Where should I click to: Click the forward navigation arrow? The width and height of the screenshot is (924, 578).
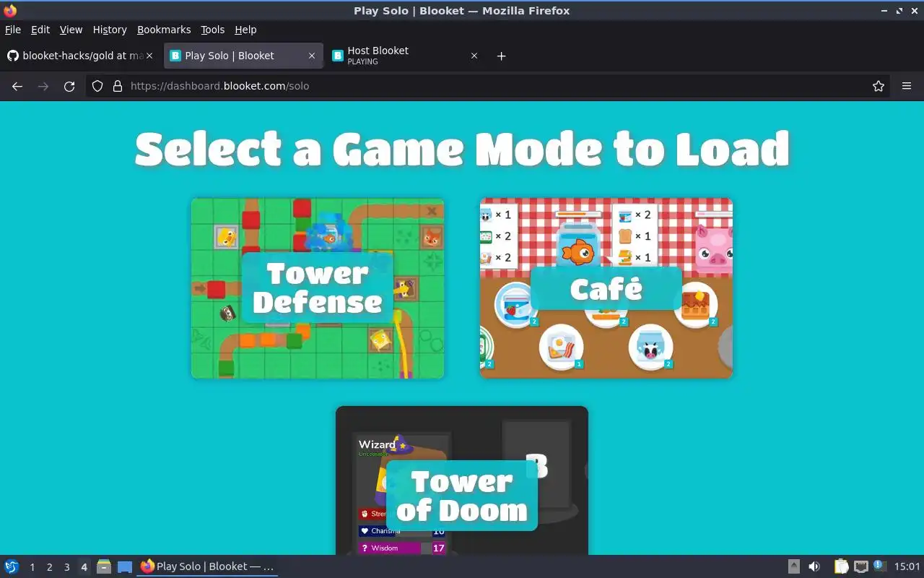(x=43, y=86)
